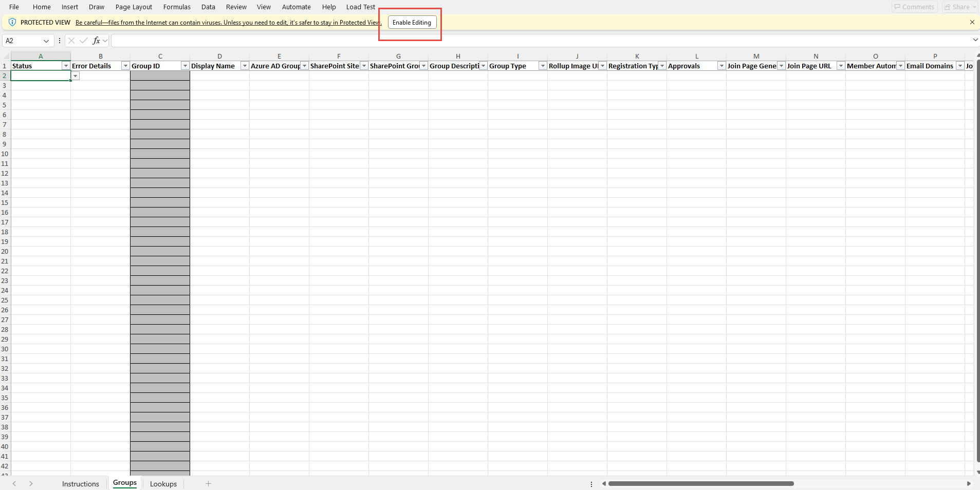Click the 'Display Name' header cell
Screen dimensions: 980x490
219,66
